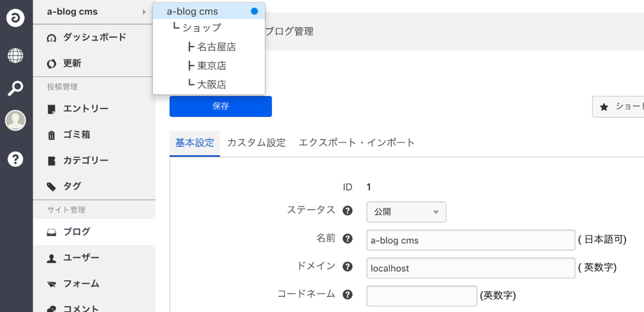
Task: Go to 更新 update page
Action: tap(72, 64)
